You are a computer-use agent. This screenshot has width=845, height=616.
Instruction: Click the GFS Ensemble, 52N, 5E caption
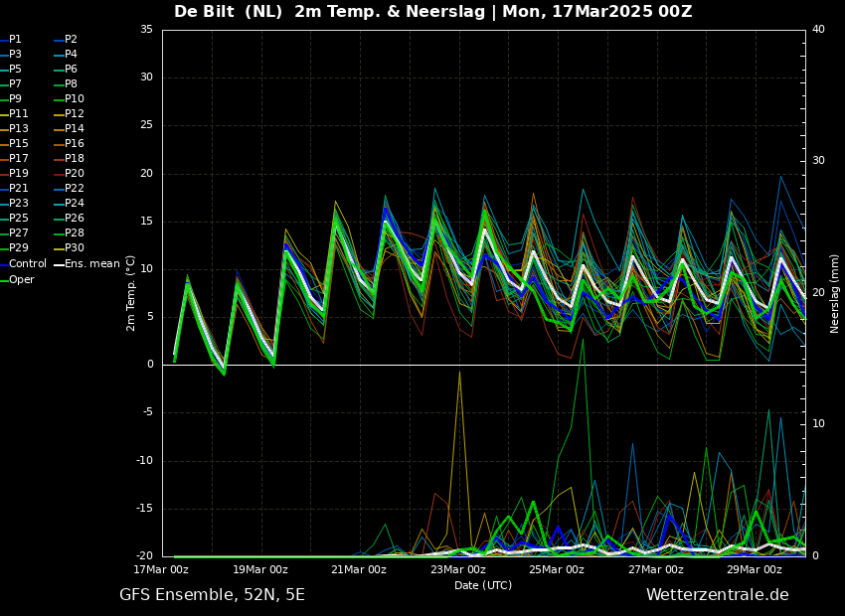[212, 595]
